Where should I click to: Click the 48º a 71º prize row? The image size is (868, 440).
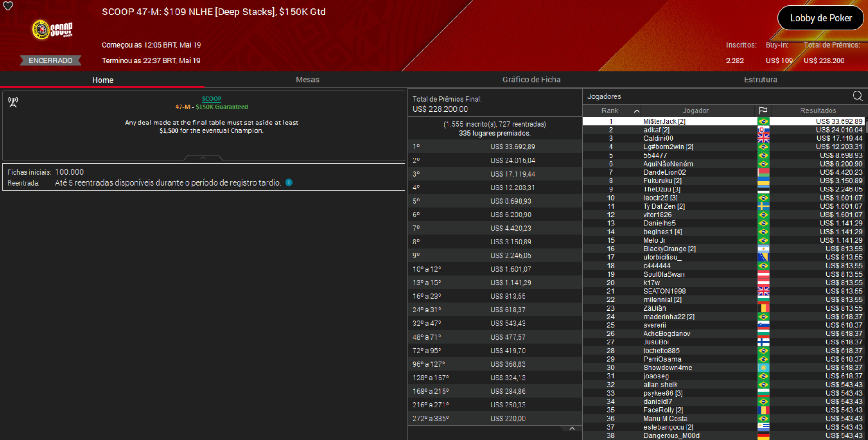[x=495, y=337]
